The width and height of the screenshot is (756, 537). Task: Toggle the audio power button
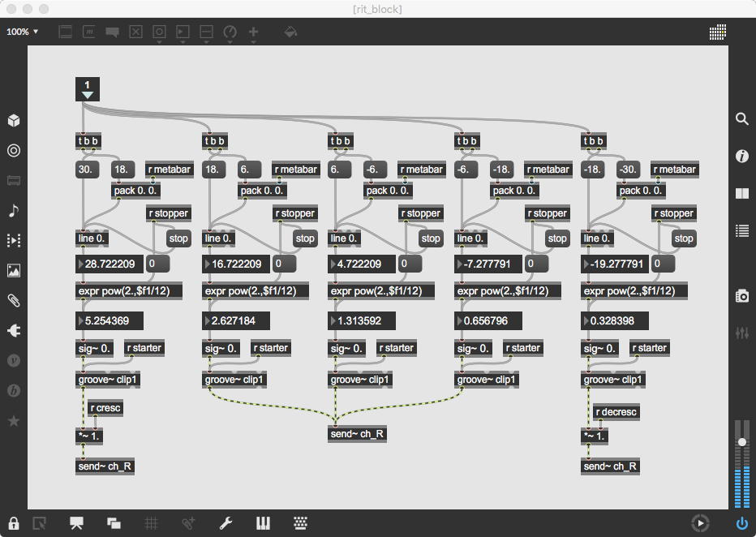pos(742,523)
